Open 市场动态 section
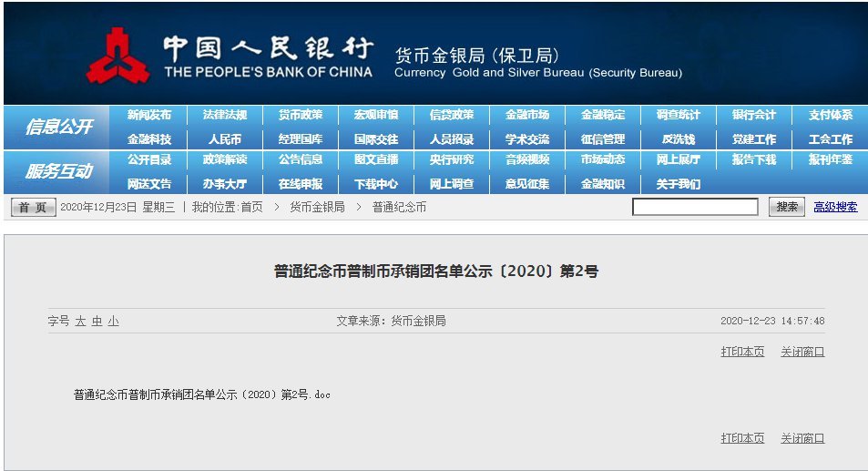The image size is (868, 471). tap(603, 159)
